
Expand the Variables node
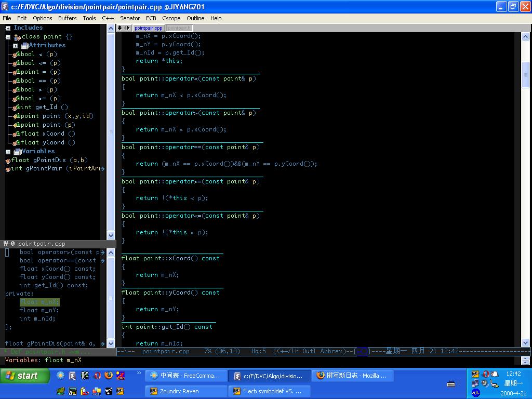[x=8, y=152]
